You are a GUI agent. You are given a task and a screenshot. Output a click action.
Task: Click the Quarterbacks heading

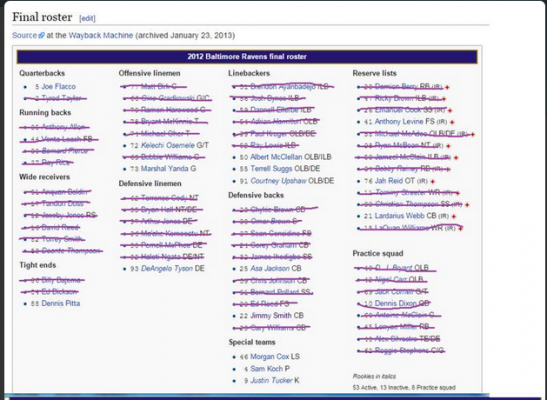click(x=42, y=73)
